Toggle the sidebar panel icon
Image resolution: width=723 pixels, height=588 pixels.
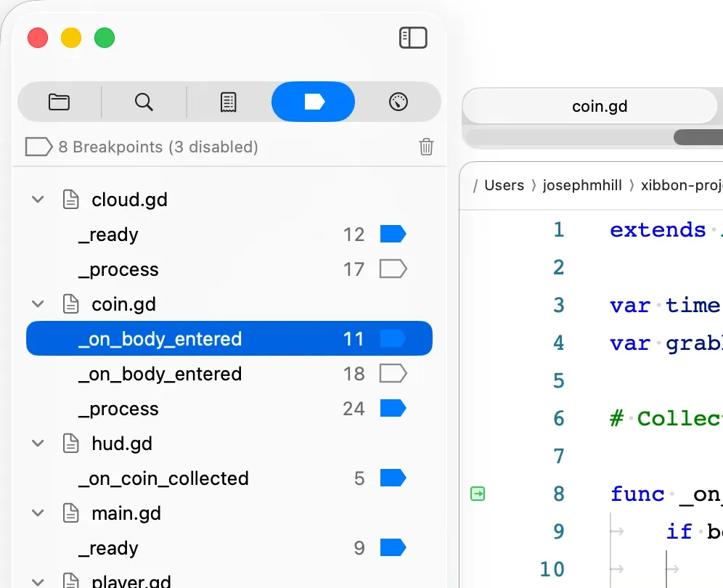[x=413, y=38]
